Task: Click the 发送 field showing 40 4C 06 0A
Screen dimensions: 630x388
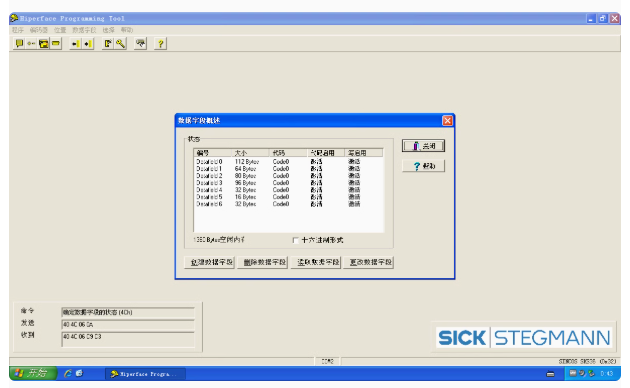Action: click(128, 325)
